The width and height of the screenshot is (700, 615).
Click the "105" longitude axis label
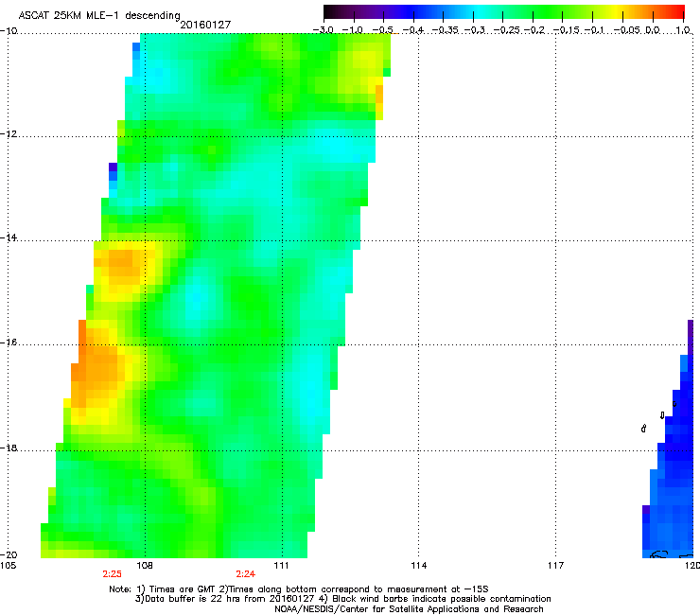point(8,566)
